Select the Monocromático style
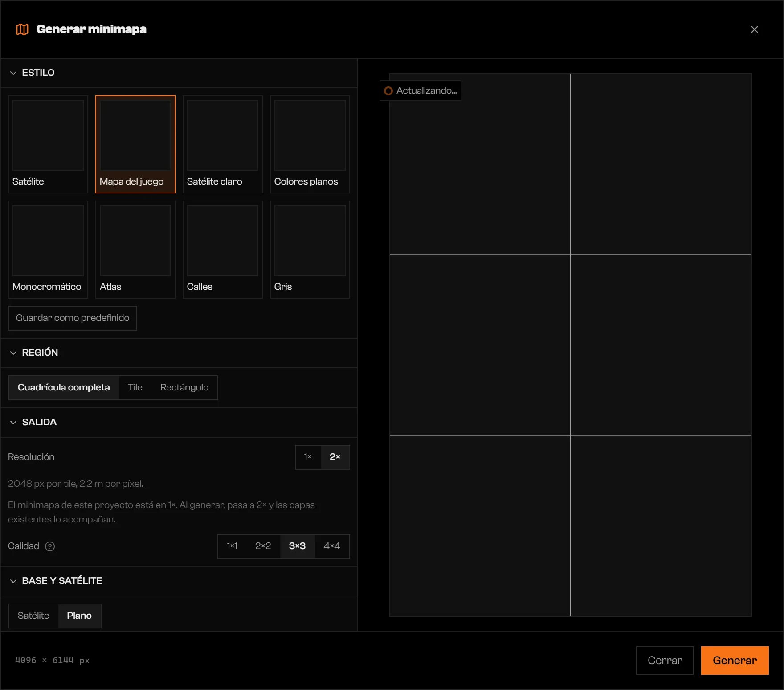The width and height of the screenshot is (784, 690). click(x=48, y=250)
